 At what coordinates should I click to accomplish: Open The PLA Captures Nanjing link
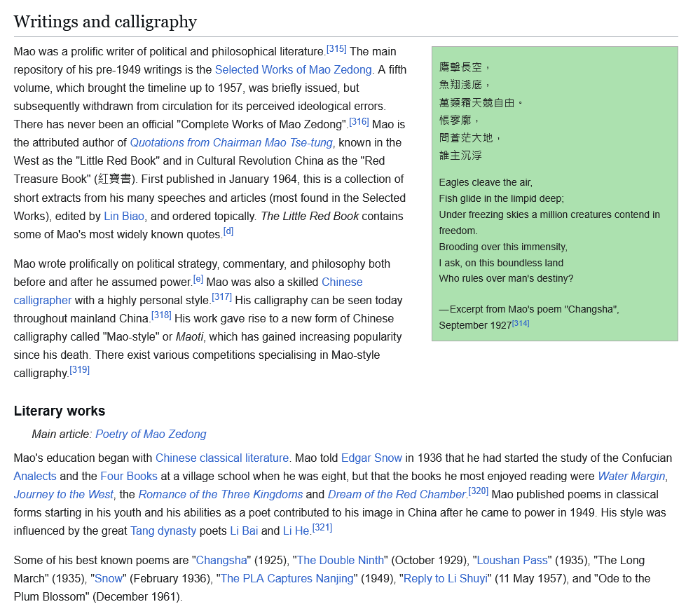(x=287, y=578)
